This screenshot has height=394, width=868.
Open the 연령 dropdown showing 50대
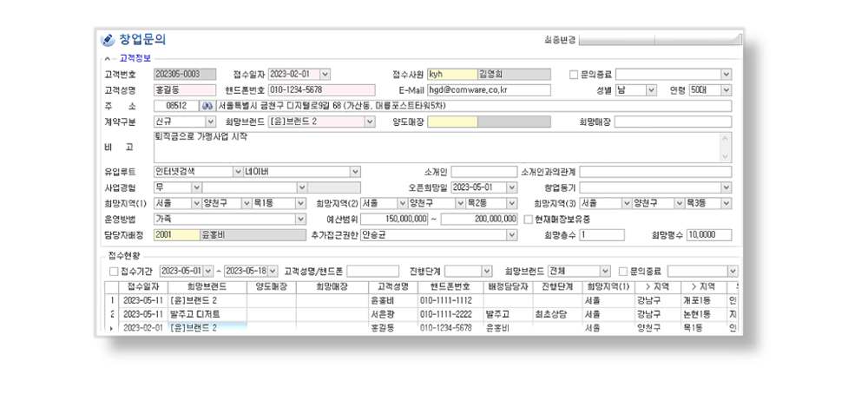(727, 90)
